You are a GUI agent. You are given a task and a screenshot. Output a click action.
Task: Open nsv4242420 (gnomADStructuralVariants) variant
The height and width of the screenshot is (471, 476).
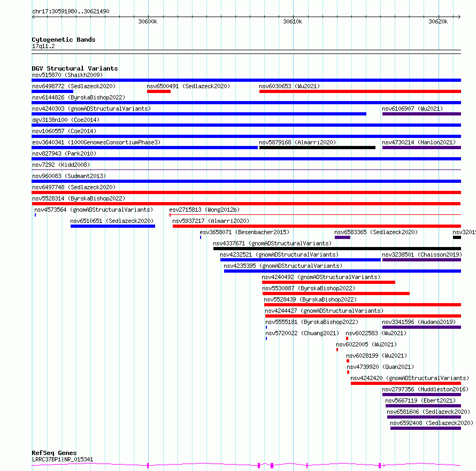[406, 383]
